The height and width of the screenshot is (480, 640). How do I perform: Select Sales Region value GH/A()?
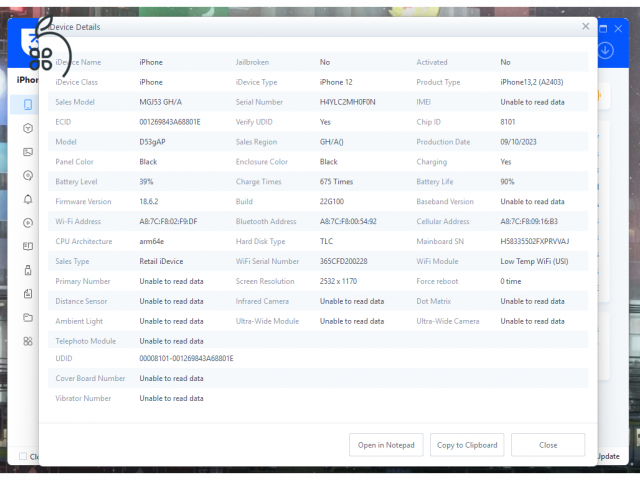click(x=331, y=142)
